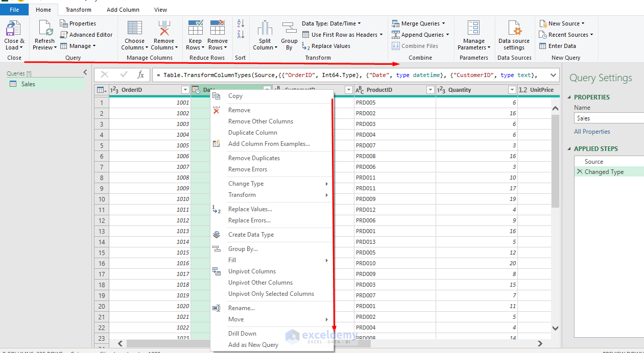Image resolution: width=644 pixels, height=353 pixels.
Task: Open query Properties from ribbon
Action: coord(78,23)
